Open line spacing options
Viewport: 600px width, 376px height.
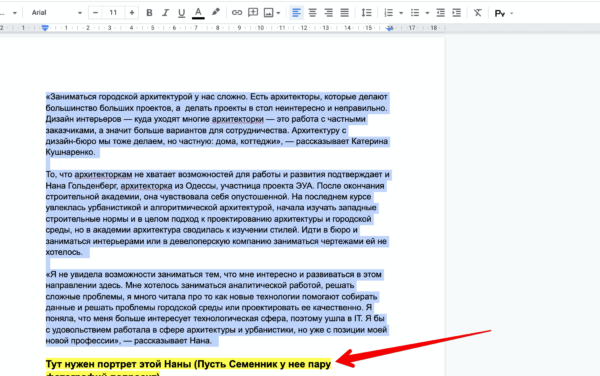pyautogui.click(x=366, y=13)
